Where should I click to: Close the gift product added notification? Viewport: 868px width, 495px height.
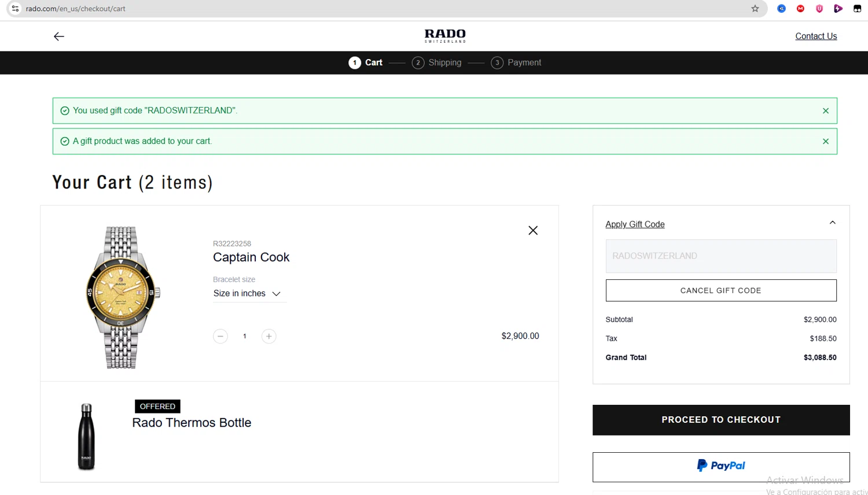pos(826,141)
